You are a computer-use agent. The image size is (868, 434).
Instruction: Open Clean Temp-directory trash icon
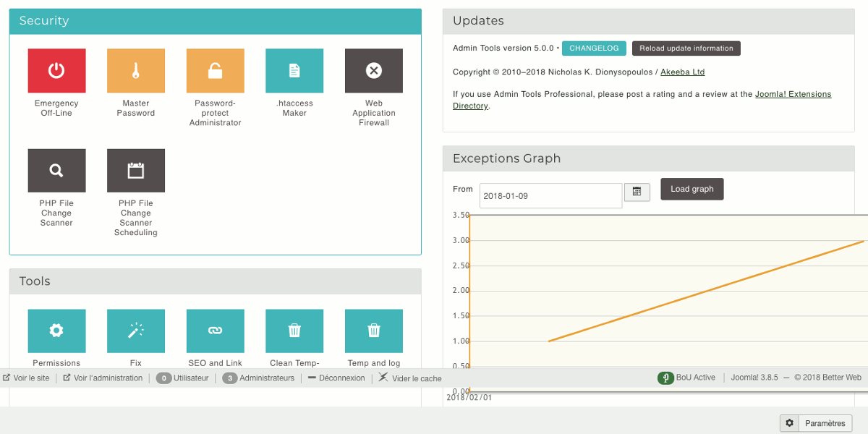coord(294,331)
